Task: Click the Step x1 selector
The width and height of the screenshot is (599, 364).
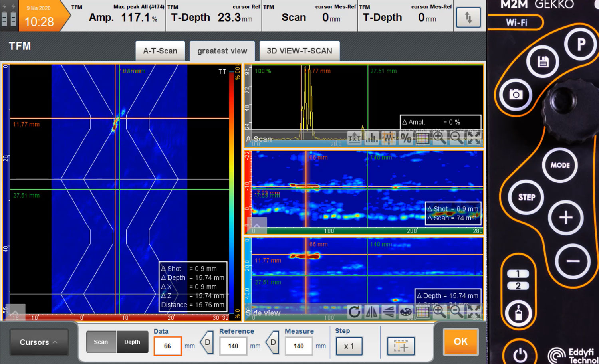Action: click(349, 346)
